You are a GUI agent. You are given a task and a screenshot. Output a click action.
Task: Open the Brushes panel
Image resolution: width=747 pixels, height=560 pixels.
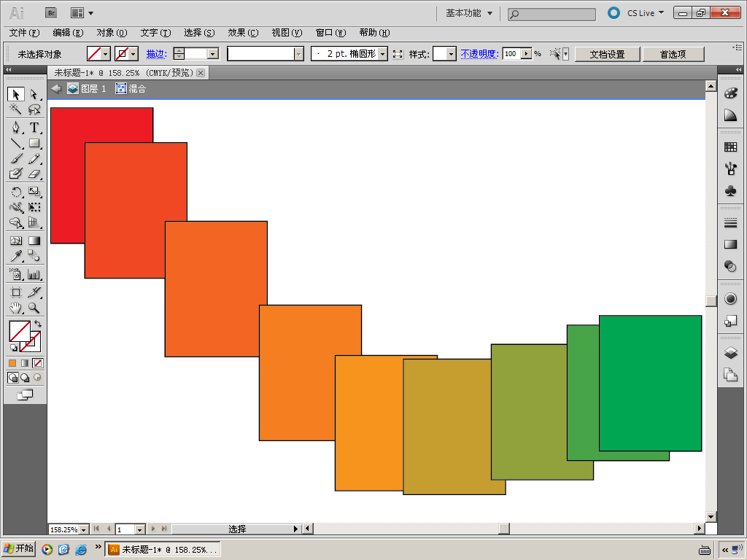click(x=730, y=168)
